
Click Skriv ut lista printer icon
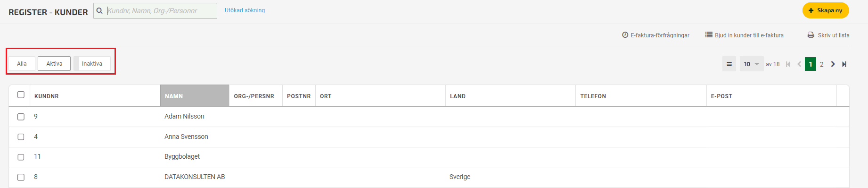click(x=811, y=35)
